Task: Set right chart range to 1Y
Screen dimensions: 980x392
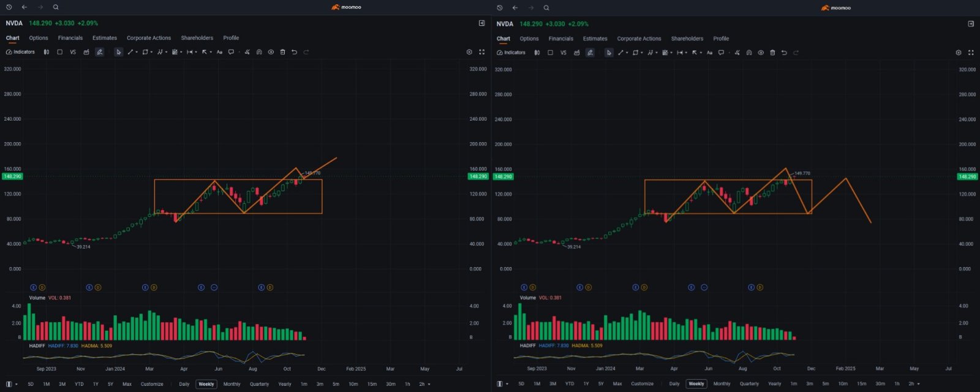Action: [x=586, y=384]
